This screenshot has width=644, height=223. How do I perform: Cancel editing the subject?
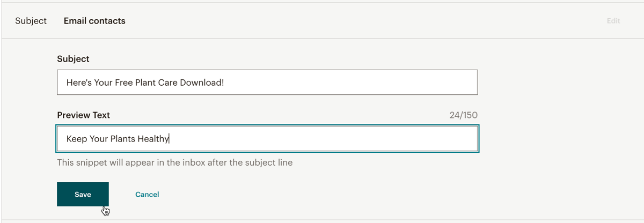click(x=147, y=194)
